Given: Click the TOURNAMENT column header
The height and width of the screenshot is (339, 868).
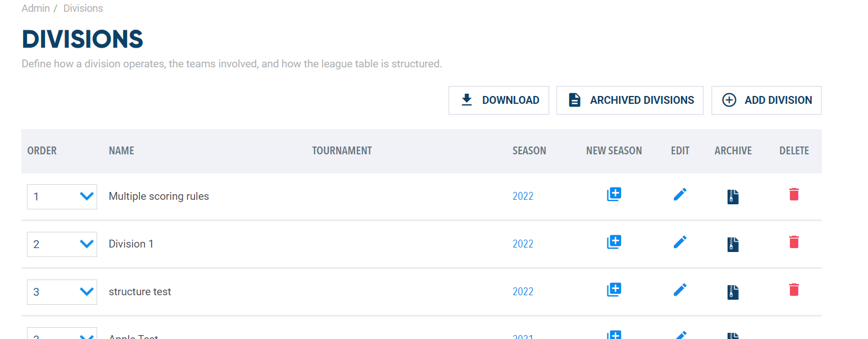Looking at the screenshot, I should [x=342, y=150].
